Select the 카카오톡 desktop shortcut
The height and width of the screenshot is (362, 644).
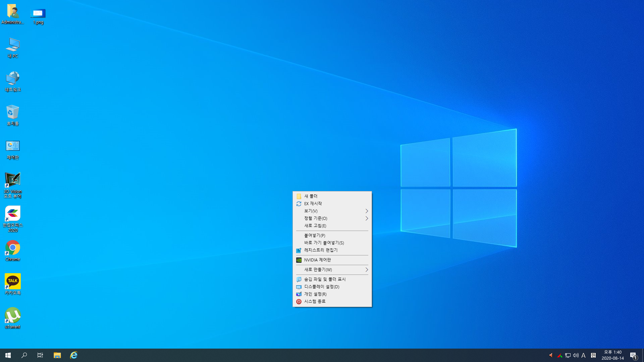(x=13, y=284)
